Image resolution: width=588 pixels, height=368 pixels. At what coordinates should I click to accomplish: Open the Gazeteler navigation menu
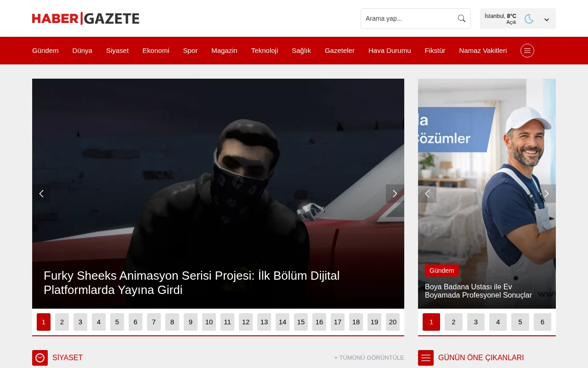pyautogui.click(x=339, y=51)
